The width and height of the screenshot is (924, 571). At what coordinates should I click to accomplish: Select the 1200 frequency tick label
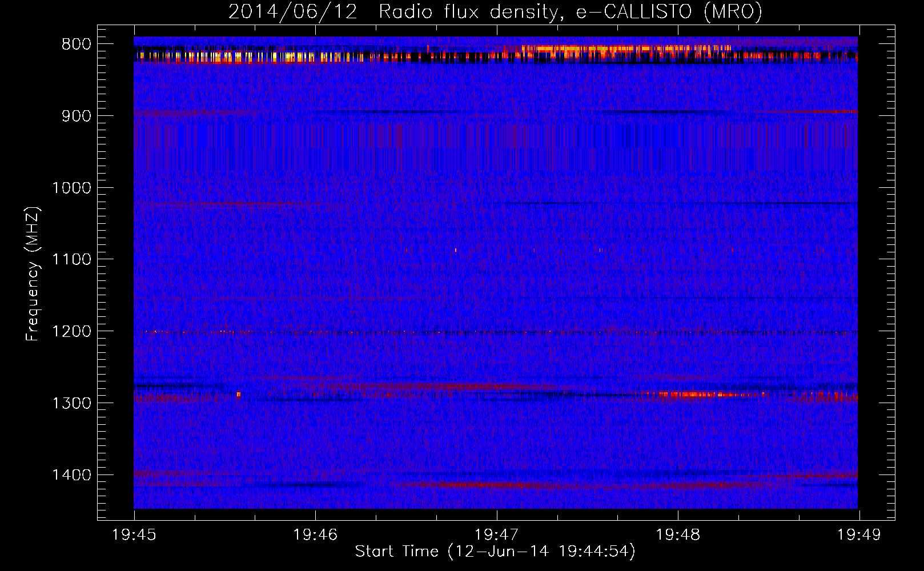click(71, 332)
